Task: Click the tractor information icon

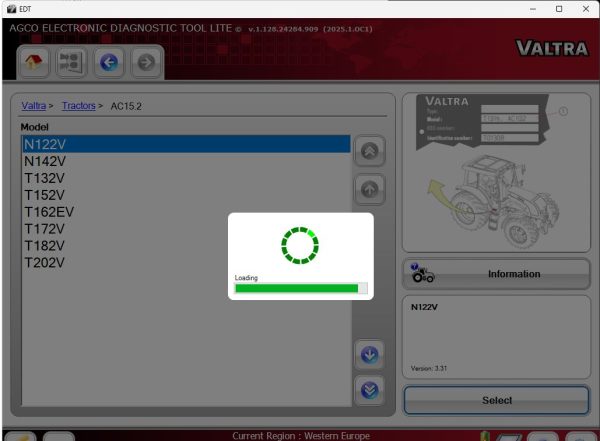Action: (x=422, y=273)
